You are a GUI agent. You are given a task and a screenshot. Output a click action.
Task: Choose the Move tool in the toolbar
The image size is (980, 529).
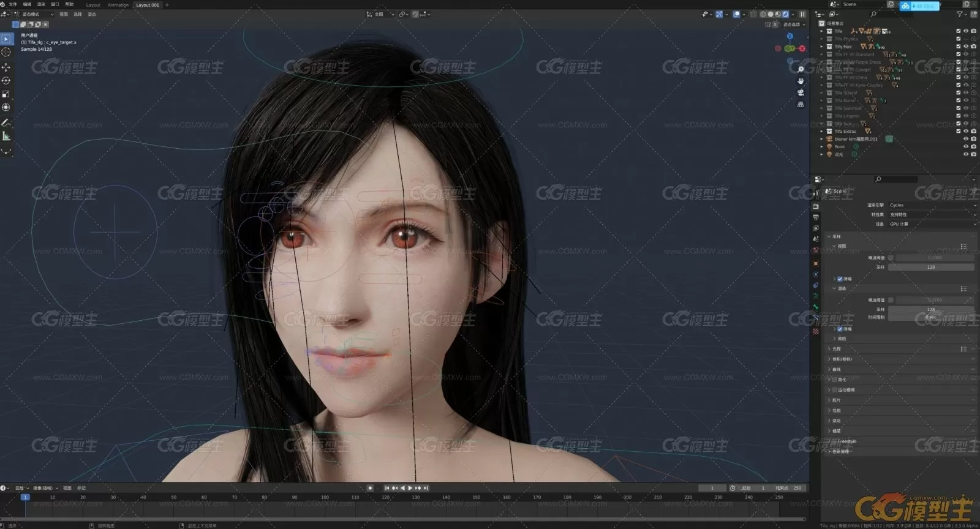pos(6,67)
